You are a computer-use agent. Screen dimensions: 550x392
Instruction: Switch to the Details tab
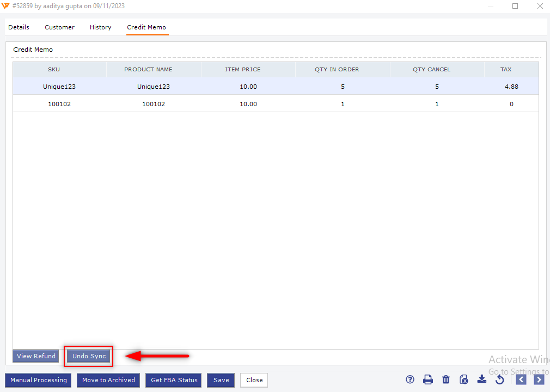point(19,27)
